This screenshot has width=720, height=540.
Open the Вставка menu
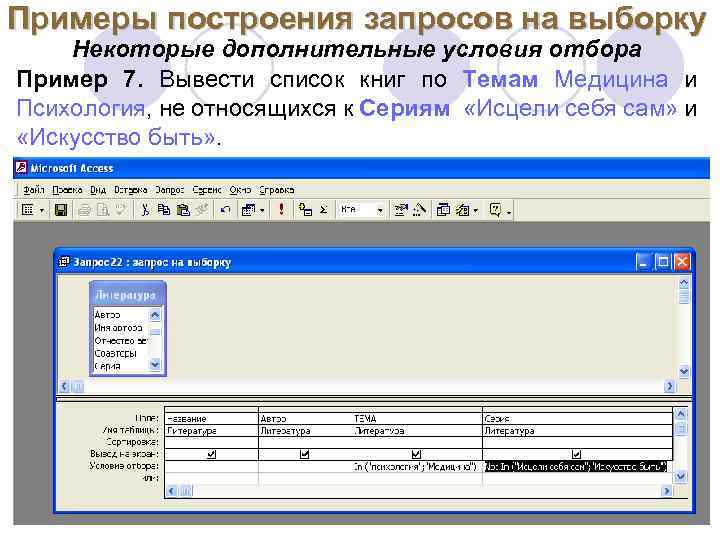point(131,190)
